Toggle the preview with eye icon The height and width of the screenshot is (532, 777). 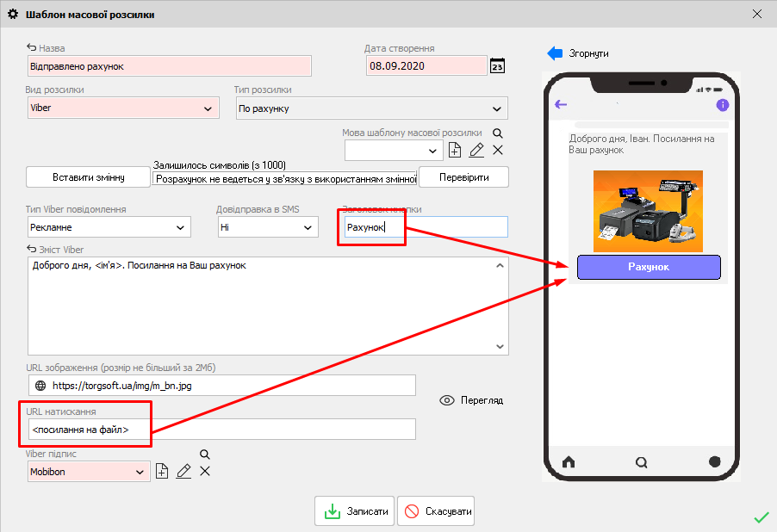coord(447,400)
